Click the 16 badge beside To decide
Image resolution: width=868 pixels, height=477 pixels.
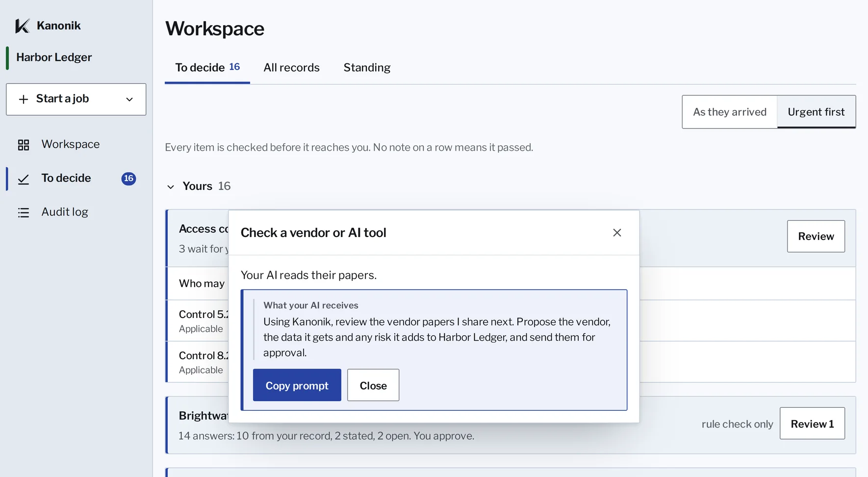[x=128, y=178]
